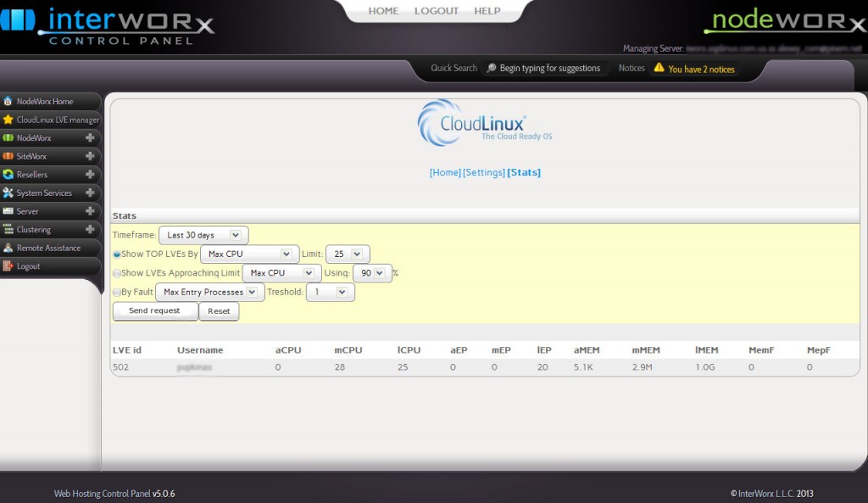Open the Approaching Limit Max CPU dropdown
Image resolution: width=868 pixels, height=503 pixels.
pyautogui.click(x=281, y=273)
